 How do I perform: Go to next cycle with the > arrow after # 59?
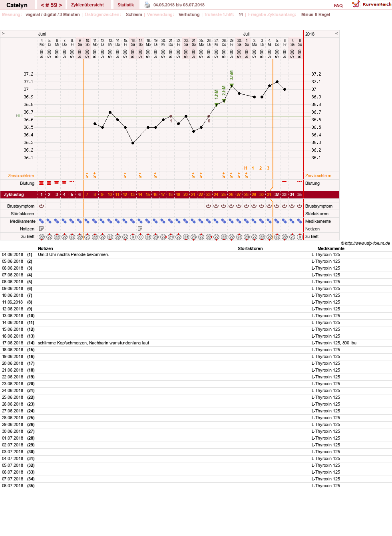click(x=60, y=5)
